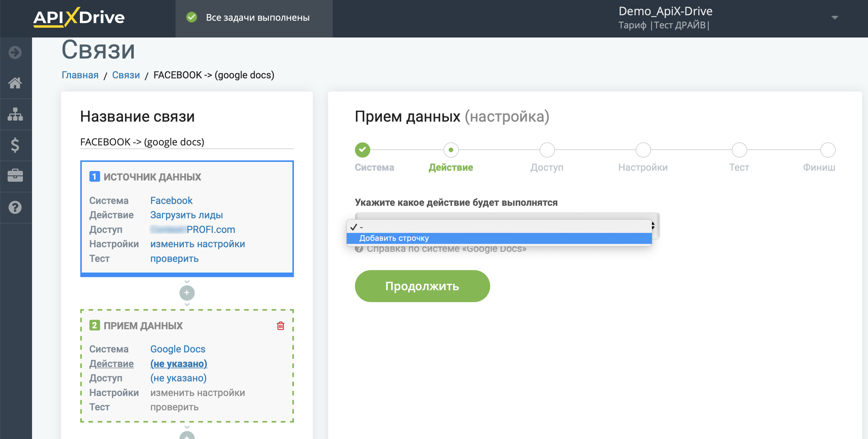The width and height of the screenshot is (868, 439).
Task: Click the Тест step circle
Action: (739, 150)
